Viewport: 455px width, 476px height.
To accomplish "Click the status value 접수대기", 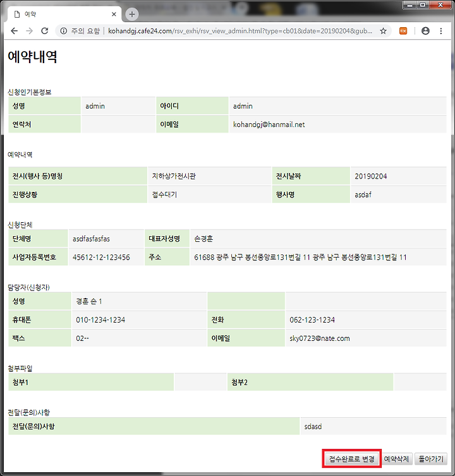I will pyautogui.click(x=164, y=194).
